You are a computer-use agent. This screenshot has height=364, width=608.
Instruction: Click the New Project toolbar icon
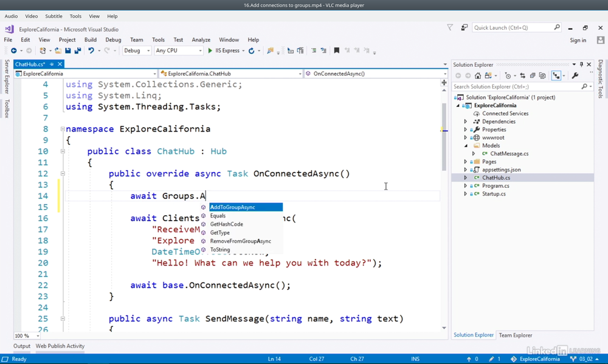(43, 51)
